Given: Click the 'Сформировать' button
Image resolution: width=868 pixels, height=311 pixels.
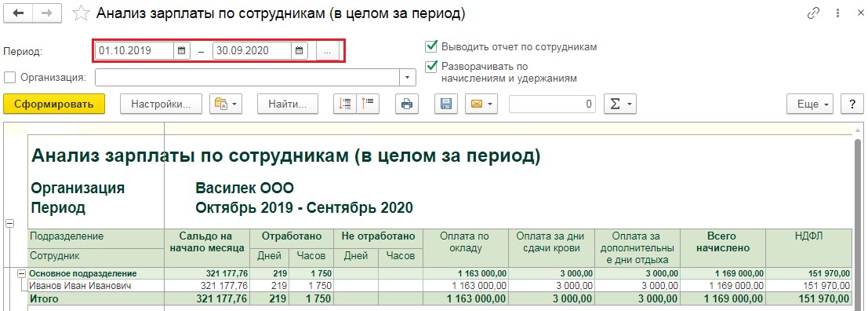Looking at the screenshot, I should click(x=53, y=104).
